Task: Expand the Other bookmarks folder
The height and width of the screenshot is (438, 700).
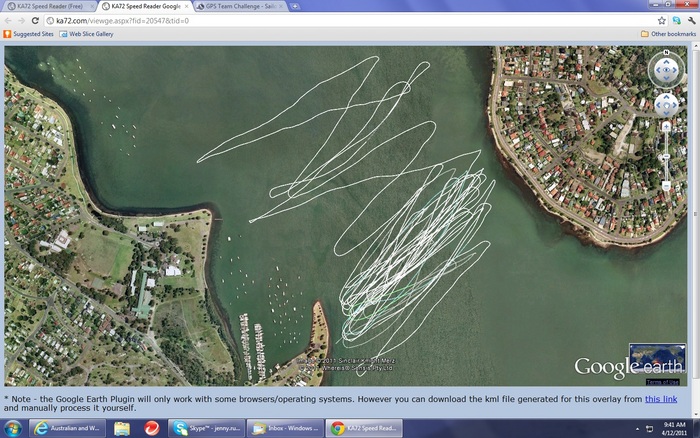Action: tap(668, 34)
